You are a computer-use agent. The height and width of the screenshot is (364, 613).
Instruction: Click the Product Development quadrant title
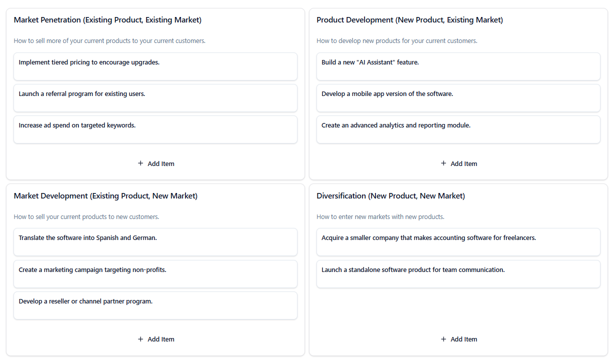click(409, 20)
